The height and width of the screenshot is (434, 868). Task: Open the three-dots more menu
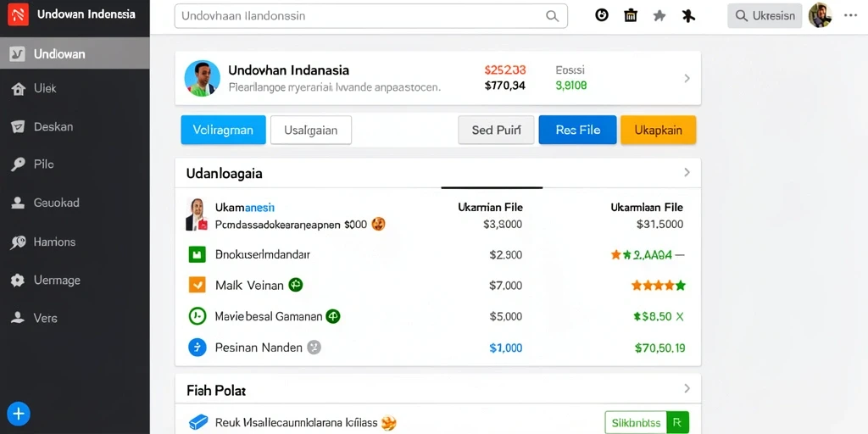point(850,15)
